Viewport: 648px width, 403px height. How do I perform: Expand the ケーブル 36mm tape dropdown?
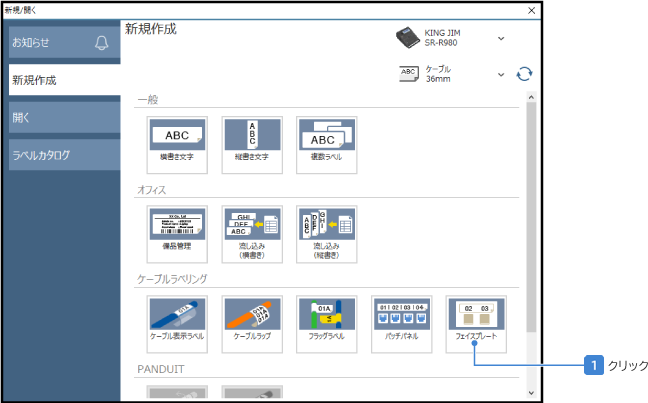(x=501, y=74)
